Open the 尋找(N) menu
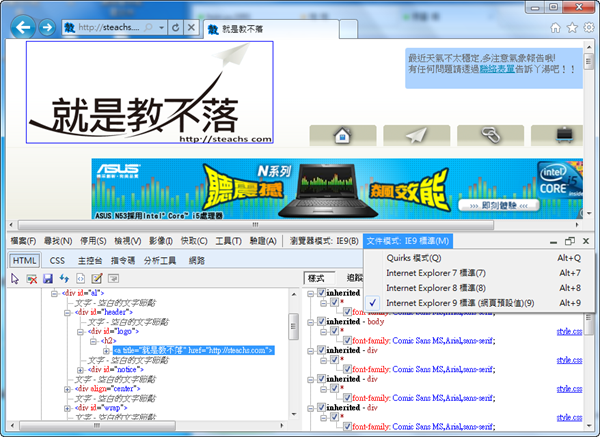The image size is (600, 437). pyautogui.click(x=58, y=241)
